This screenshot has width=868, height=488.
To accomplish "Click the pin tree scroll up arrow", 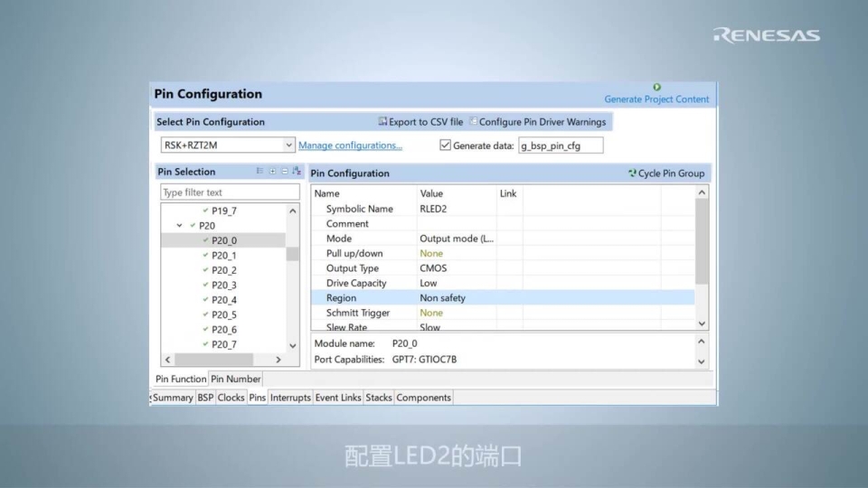I will (x=293, y=211).
